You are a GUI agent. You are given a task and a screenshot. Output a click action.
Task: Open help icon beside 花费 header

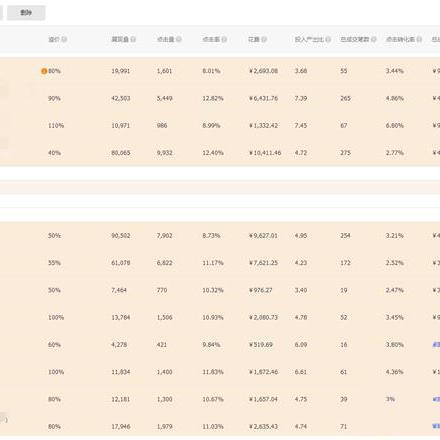[x=264, y=39]
